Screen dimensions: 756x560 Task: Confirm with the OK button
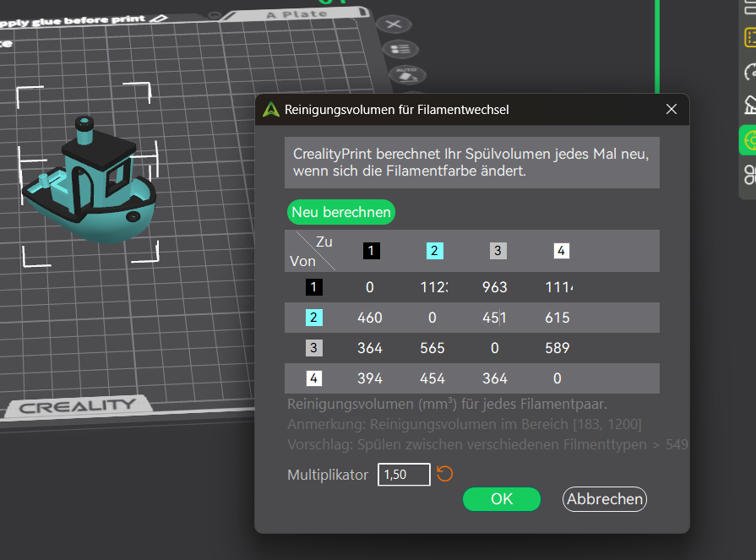(502, 499)
